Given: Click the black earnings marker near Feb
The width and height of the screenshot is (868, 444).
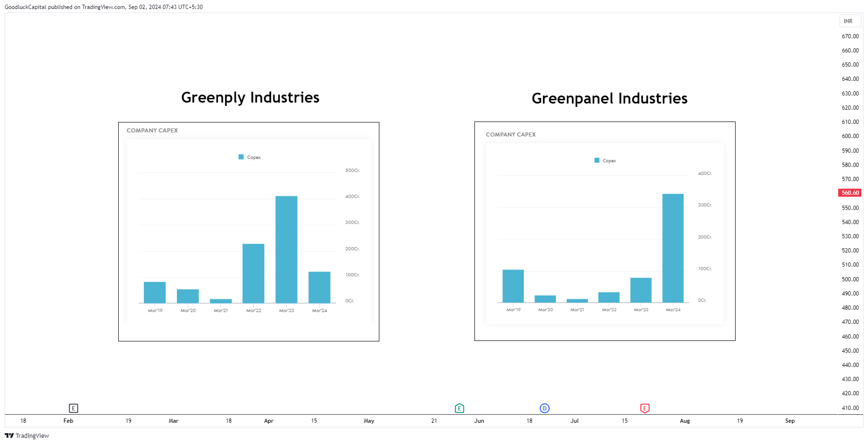Looking at the screenshot, I should (73, 408).
